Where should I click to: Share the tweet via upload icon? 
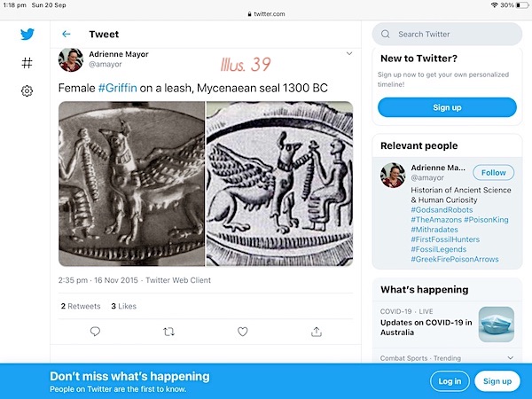(317, 332)
